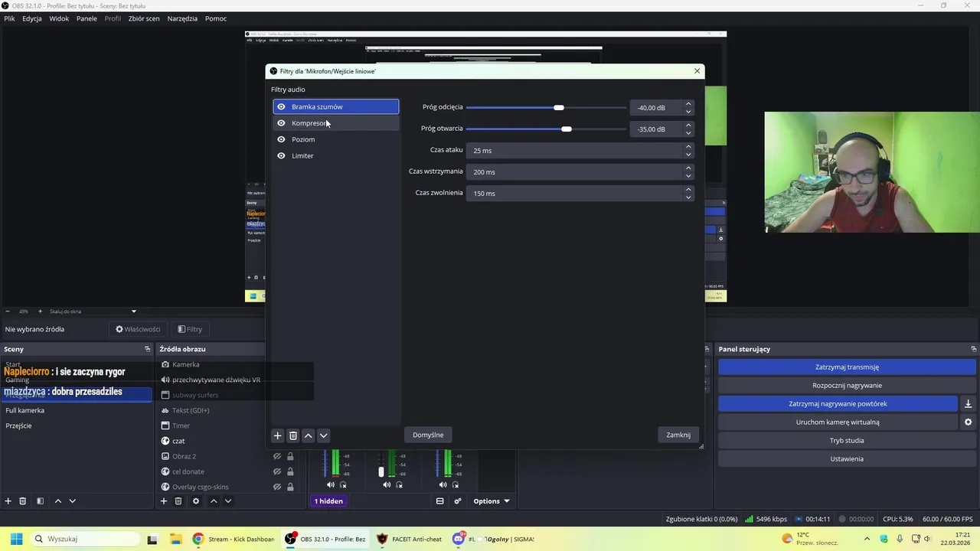Click Rozpocznij nagrywanie button
The height and width of the screenshot is (551, 980).
coord(847,386)
